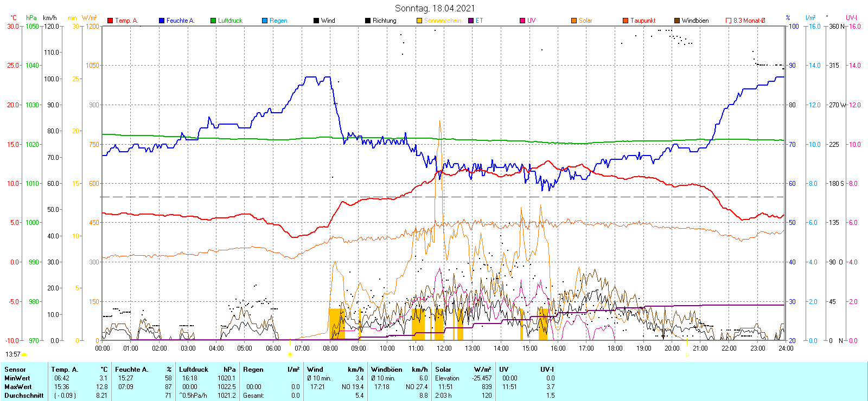Image resolution: width=868 pixels, height=401 pixels.
Task: Select the Taupunkt legend label
Action: pyautogui.click(x=643, y=21)
